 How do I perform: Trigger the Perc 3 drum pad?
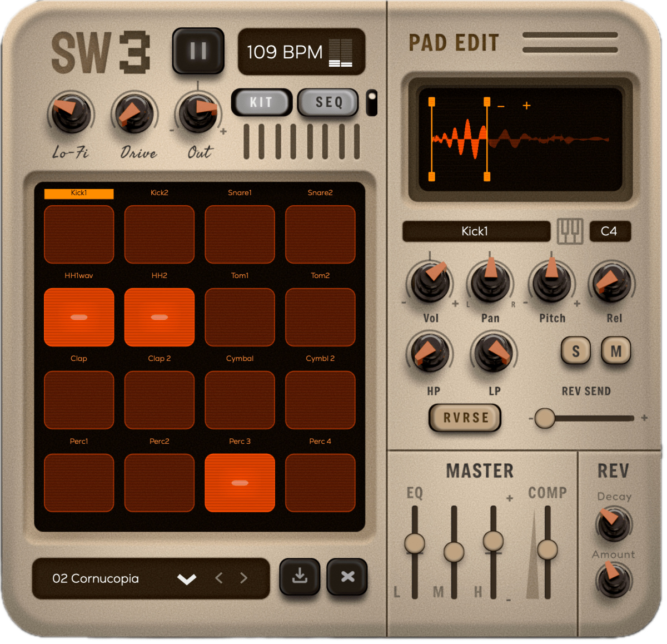point(240,482)
